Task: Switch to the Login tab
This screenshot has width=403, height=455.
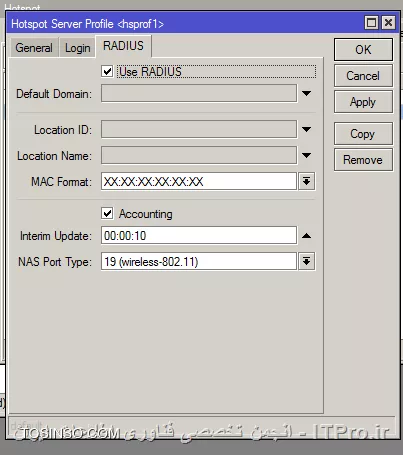Action: click(78, 48)
